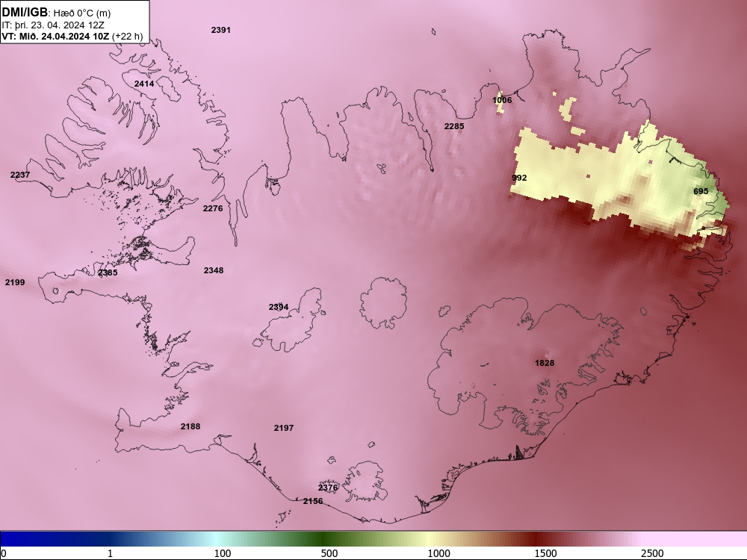Viewport: 747px width, 560px height.
Task: Click the 1 tick on the color scale
Action: (x=110, y=553)
